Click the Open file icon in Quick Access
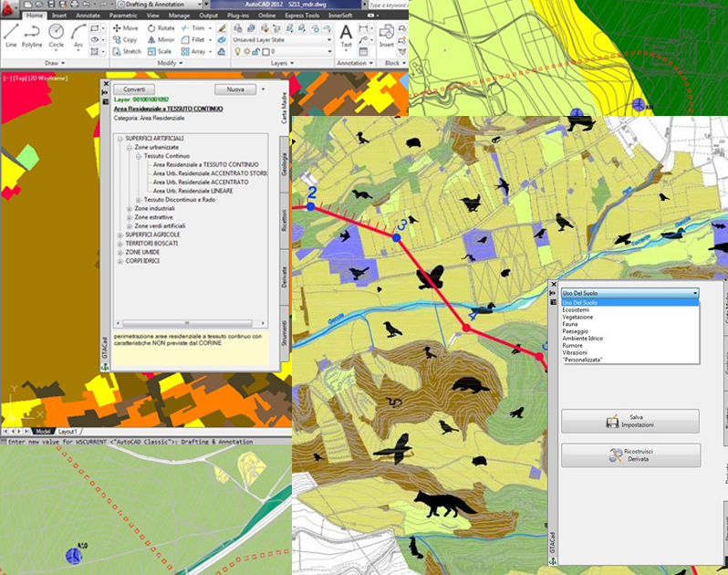Viewport: 728px width, 575px height. pyautogui.click(x=40, y=5)
